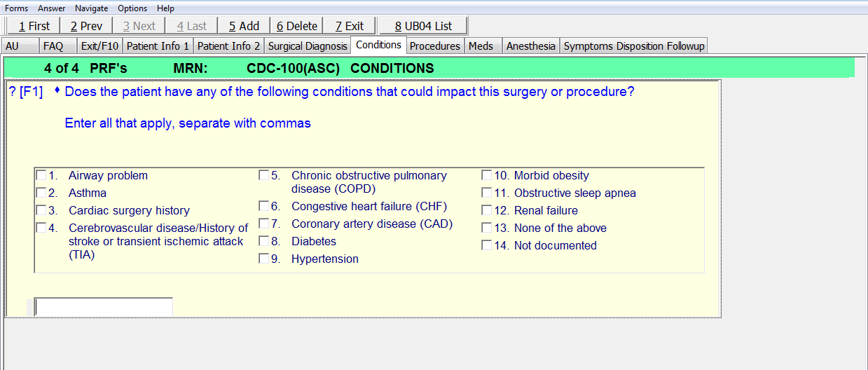This screenshot has height=370, width=868.
Task: Select the Morbid obesity checkbox
Action: 487,176
